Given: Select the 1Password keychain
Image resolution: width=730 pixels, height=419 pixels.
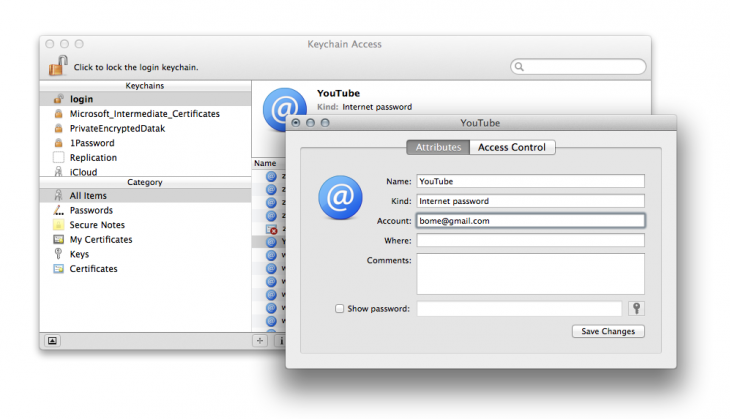Looking at the screenshot, I should 145,143.
